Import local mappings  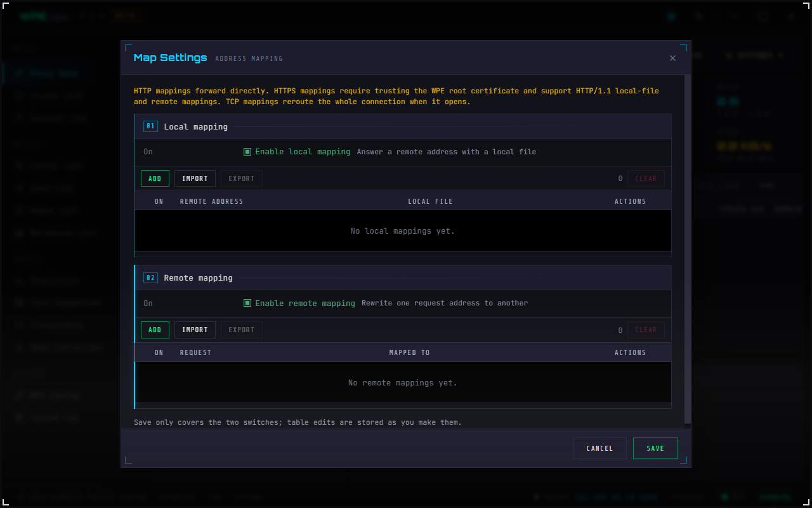coord(195,178)
